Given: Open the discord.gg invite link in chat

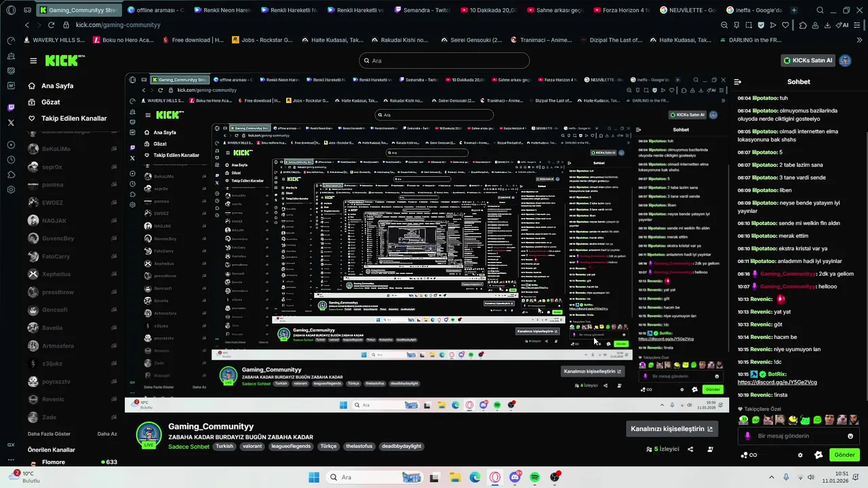Looking at the screenshot, I should (777, 382).
